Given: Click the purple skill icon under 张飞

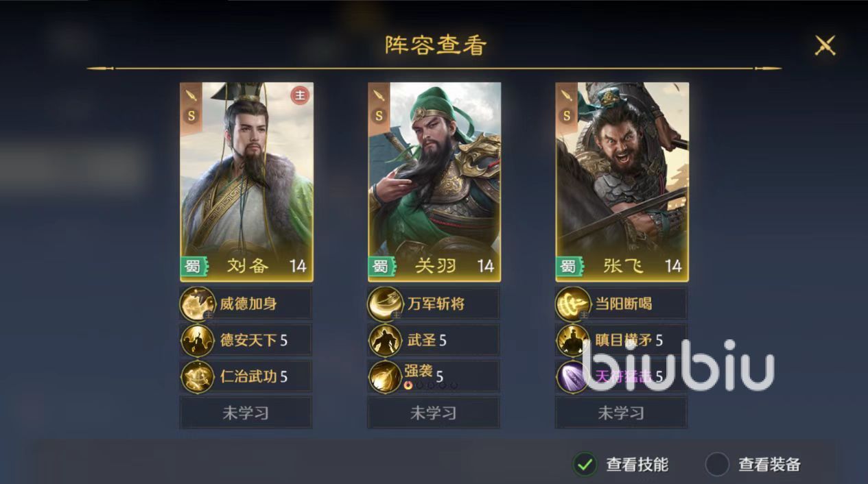Looking at the screenshot, I should click(x=574, y=376).
